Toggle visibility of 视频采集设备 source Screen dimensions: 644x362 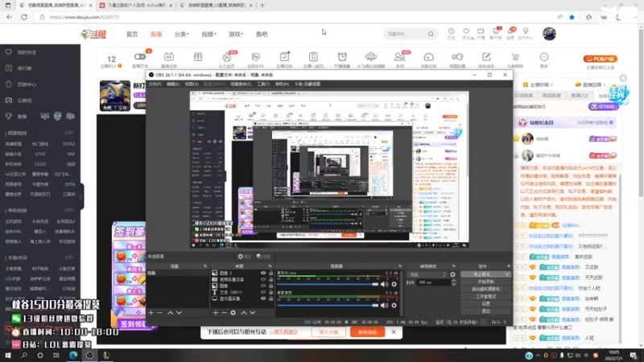263,279
